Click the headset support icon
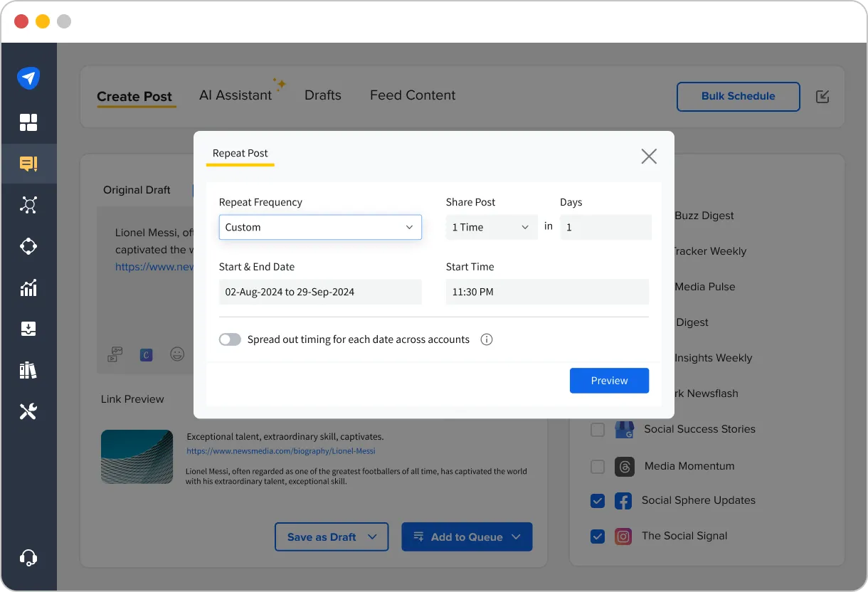This screenshot has height=592, width=868. tap(28, 558)
